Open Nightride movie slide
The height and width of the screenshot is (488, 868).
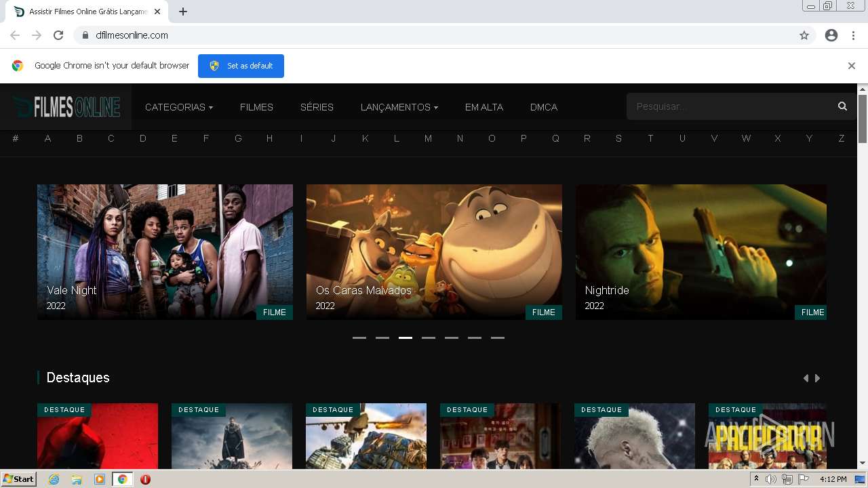[x=701, y=252]
